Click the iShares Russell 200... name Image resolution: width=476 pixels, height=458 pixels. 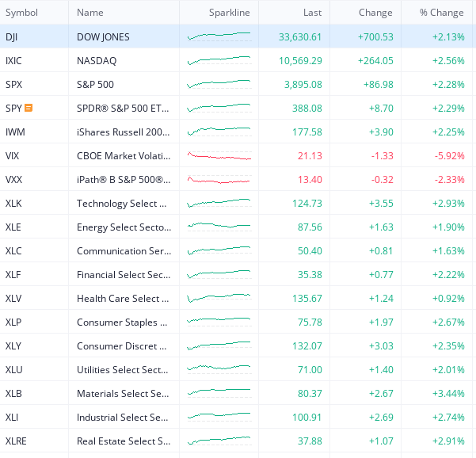coord(123,132)
